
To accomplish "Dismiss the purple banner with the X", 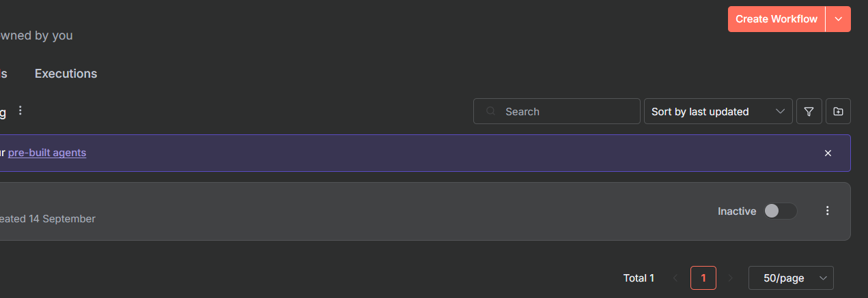I will point(828,153).
